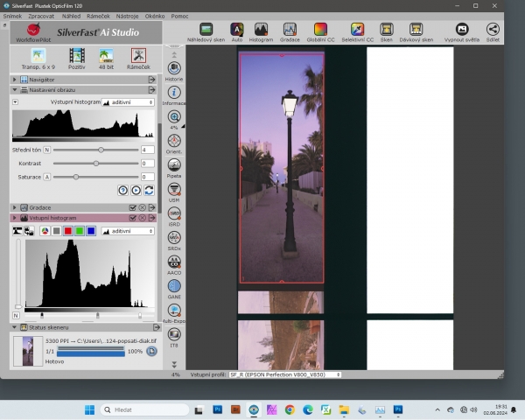Toggle the Vstupní histogram panel checkbox
Screen dimensions: 525x420
[133, 218]
